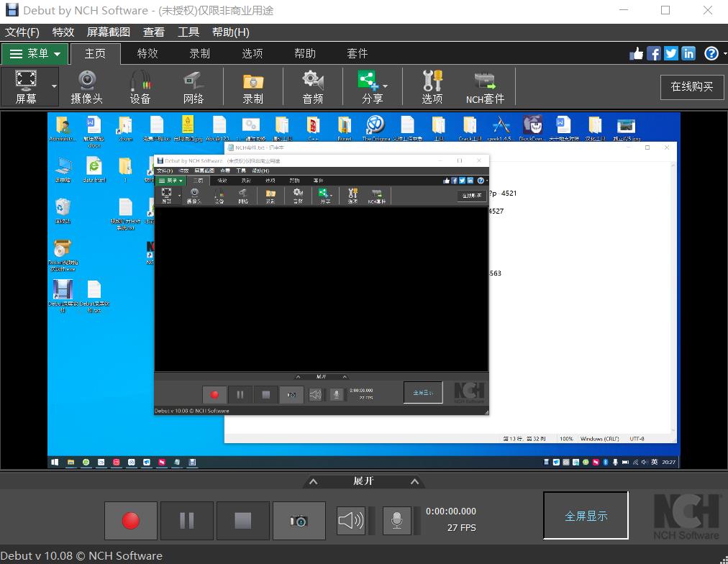Select the 屏幕 screen capture source

(25, 87)
